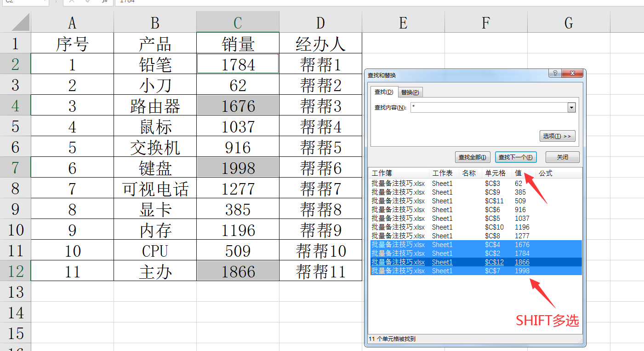Click the cell containing 帮帮10
This screenshot has height=351, width=644.
(320, 250)
